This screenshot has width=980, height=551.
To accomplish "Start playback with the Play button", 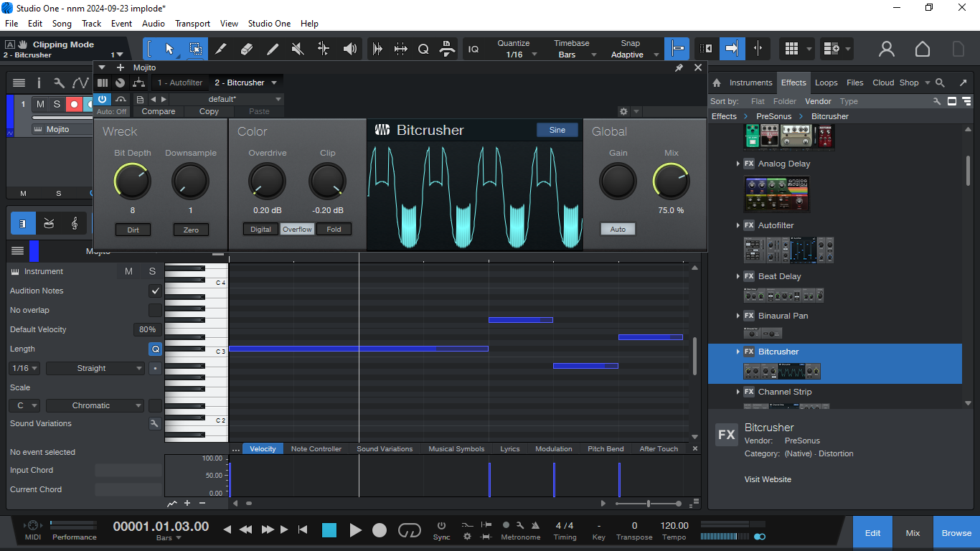I will coord(355,530).
